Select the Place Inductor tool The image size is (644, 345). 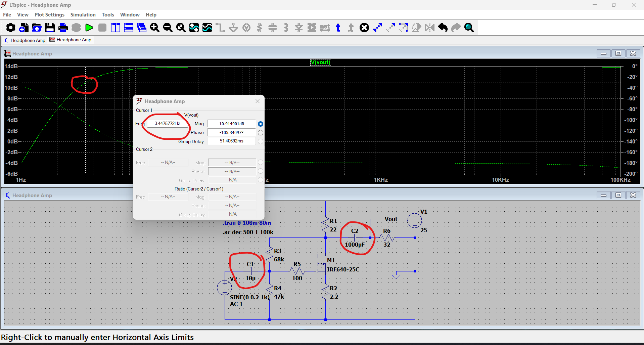pos(286,28)
